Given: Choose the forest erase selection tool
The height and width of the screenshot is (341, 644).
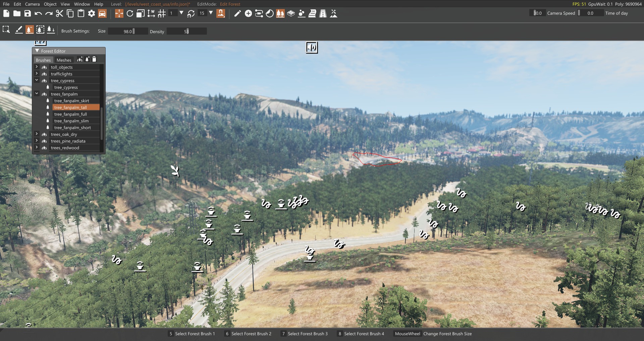Looking at the screenshot, I should (x=40, y=30).
